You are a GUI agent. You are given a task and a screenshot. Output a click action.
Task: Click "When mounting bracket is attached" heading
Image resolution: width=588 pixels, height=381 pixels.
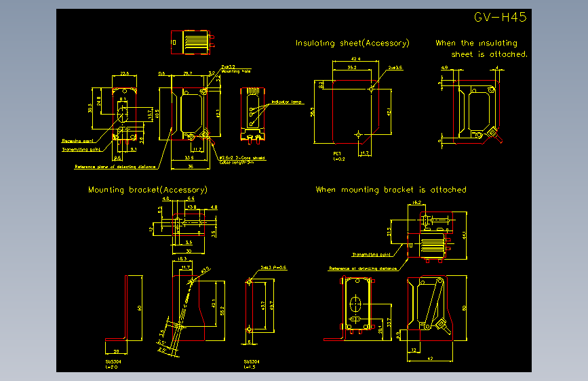click(391, 190)
